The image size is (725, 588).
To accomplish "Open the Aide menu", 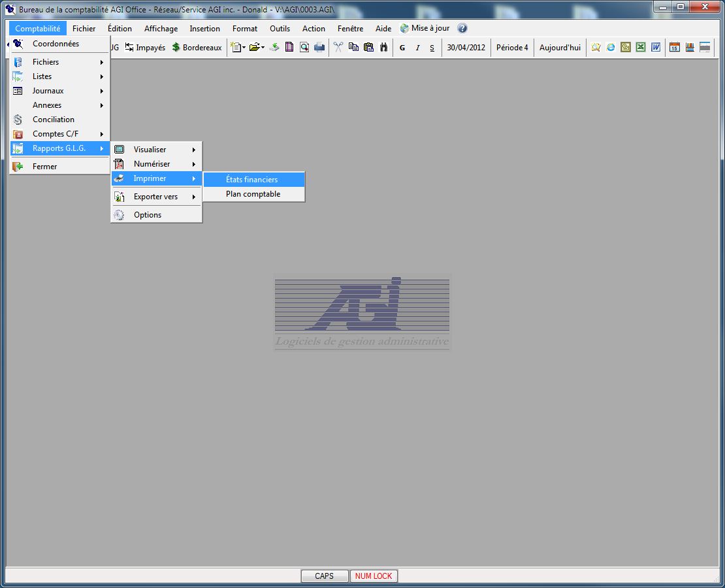I will click(x=383, y=28).
